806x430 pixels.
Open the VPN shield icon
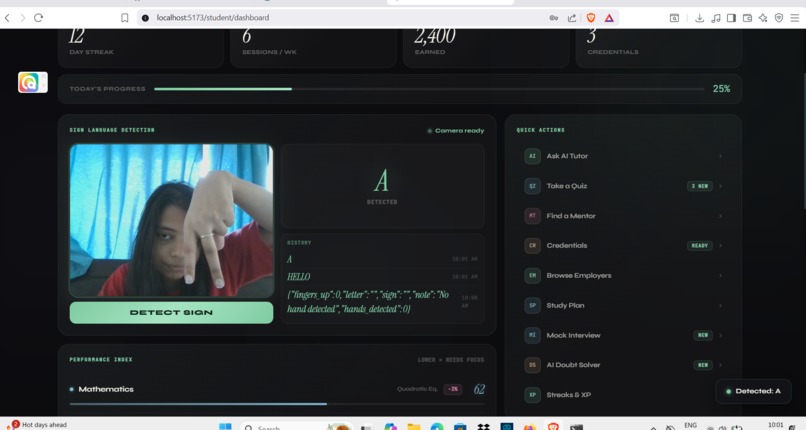[779, 18]
